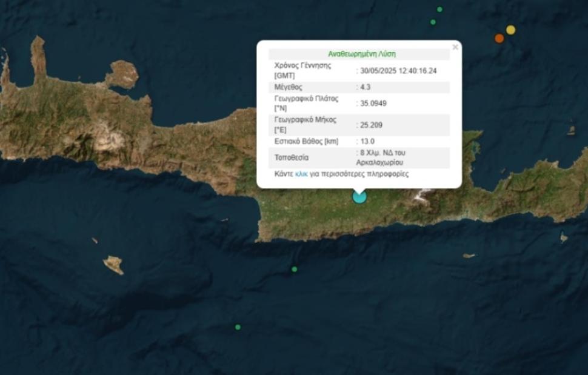Click the southernmost green marker in the sea

point(238,327)
